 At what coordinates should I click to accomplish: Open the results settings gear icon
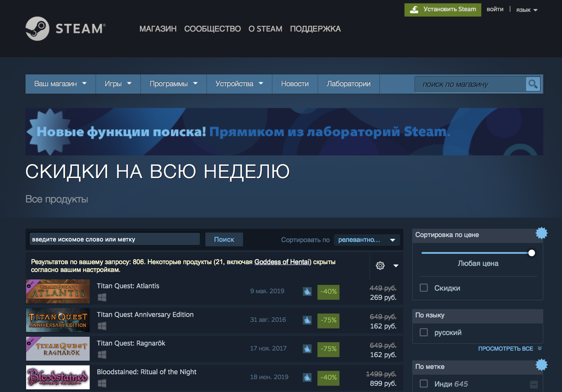tap(380, 266)
